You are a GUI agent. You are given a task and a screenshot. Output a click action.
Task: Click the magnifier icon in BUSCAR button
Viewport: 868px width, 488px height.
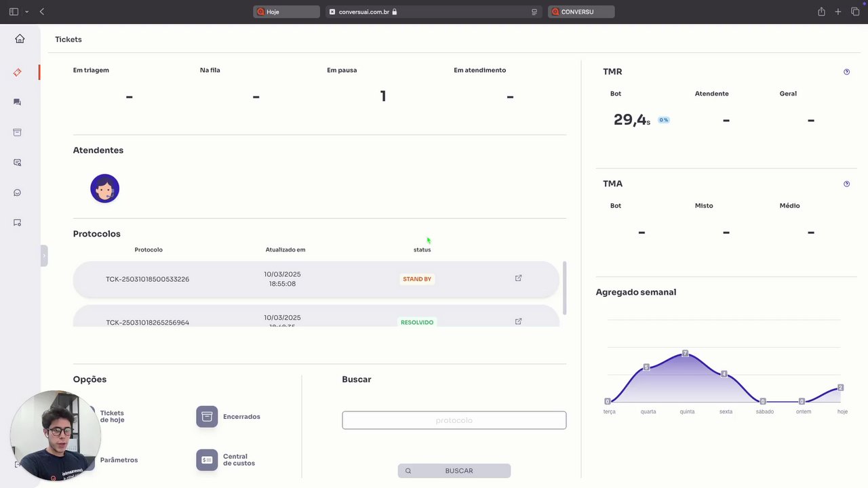pos(408,471)
